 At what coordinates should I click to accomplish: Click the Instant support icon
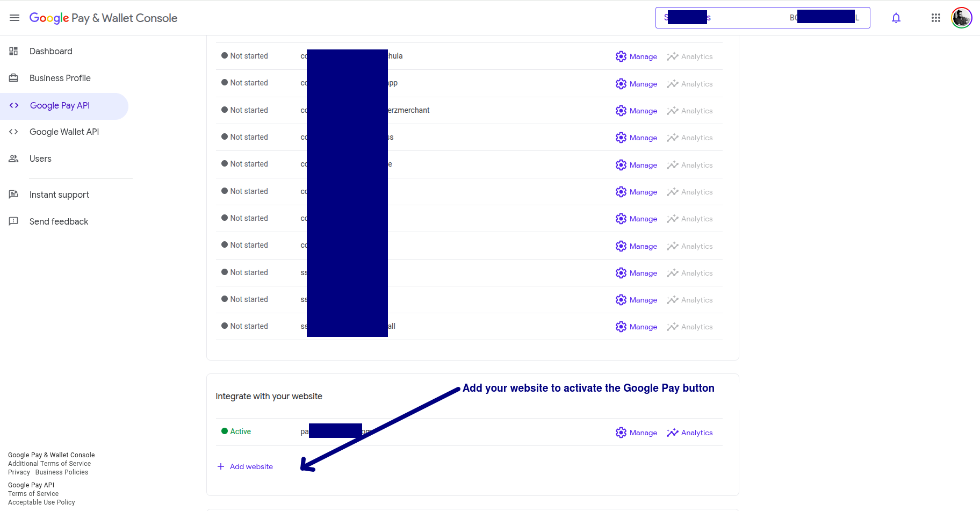tap(13, 195)
